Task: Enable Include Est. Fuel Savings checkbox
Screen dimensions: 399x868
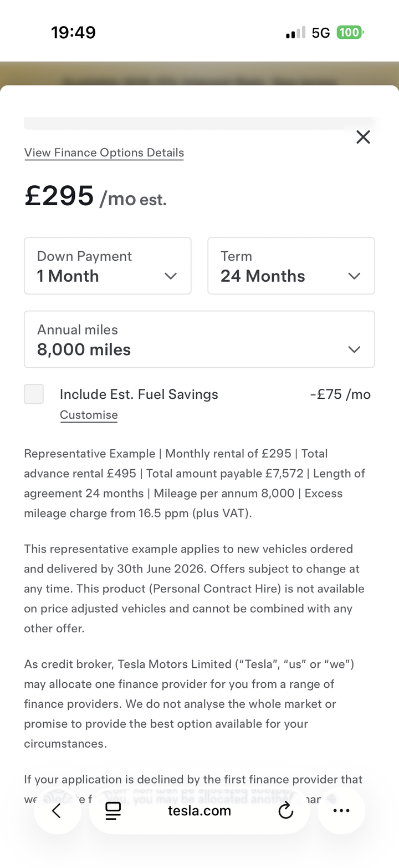Action: [34, 394]
